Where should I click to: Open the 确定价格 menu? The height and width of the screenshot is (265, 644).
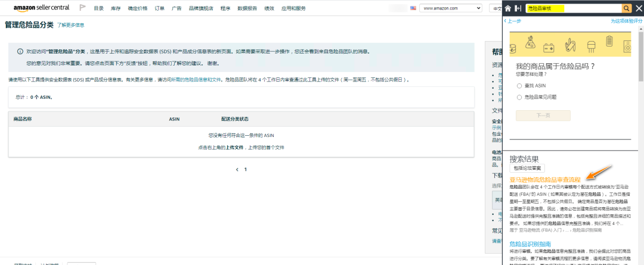coord(138,8)
